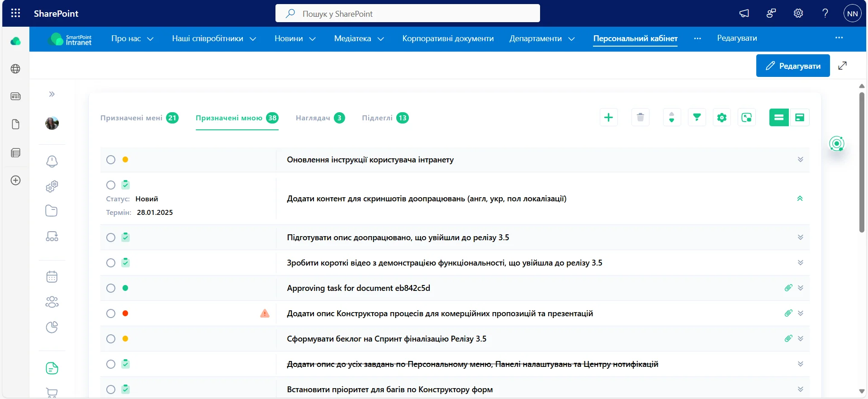Expand the Approving task for document row

(x=800, y=288)
